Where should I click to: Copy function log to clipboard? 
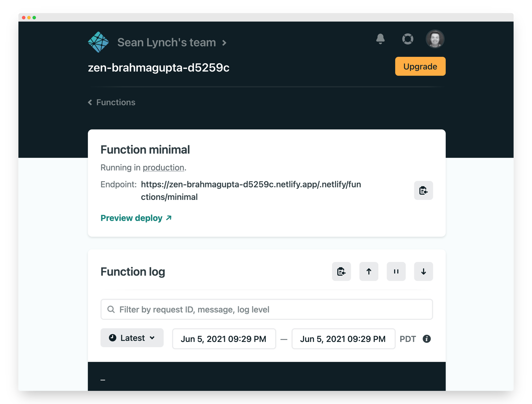pos(341,271)
